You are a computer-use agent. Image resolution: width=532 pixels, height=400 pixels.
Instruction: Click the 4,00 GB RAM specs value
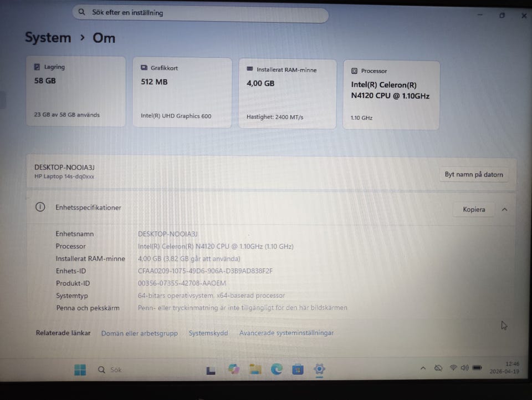click(189, 259)
